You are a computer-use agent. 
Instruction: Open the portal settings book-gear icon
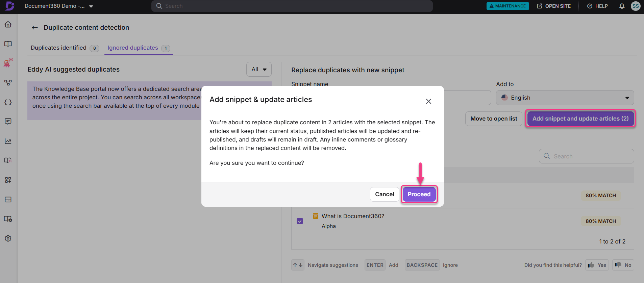(8, 219)
